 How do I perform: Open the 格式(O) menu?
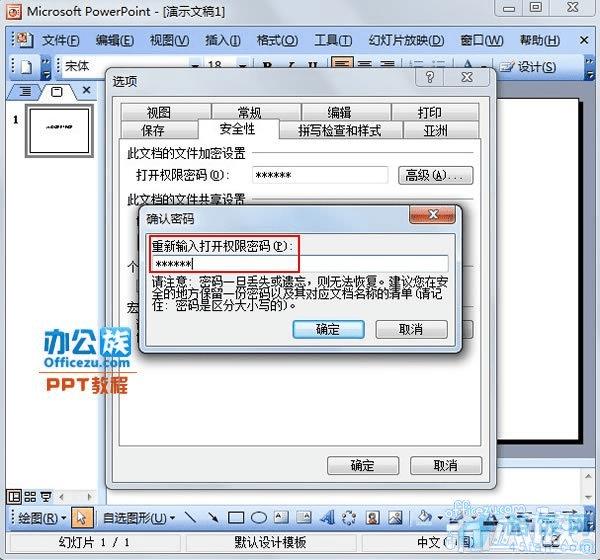pos(277,40)
